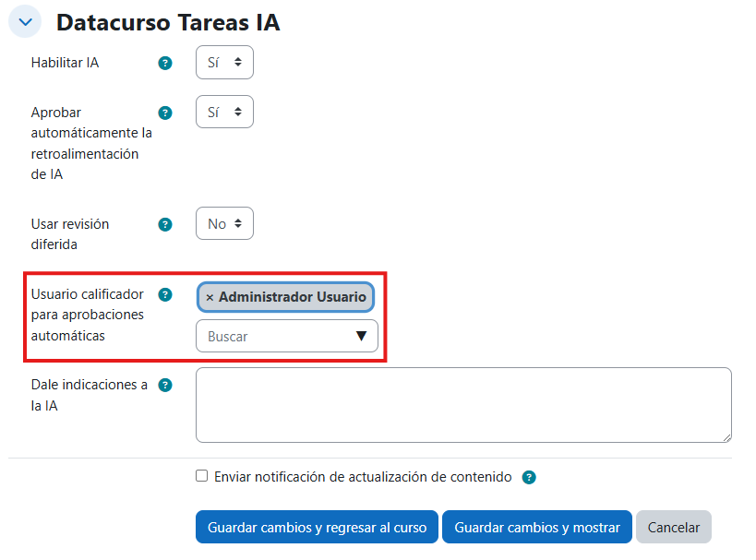Image resolution: width=756 pixels, height=560 pixels.
Task: Collapse the Datacurso Tareas IA section
Action: [x=24, y=21]
